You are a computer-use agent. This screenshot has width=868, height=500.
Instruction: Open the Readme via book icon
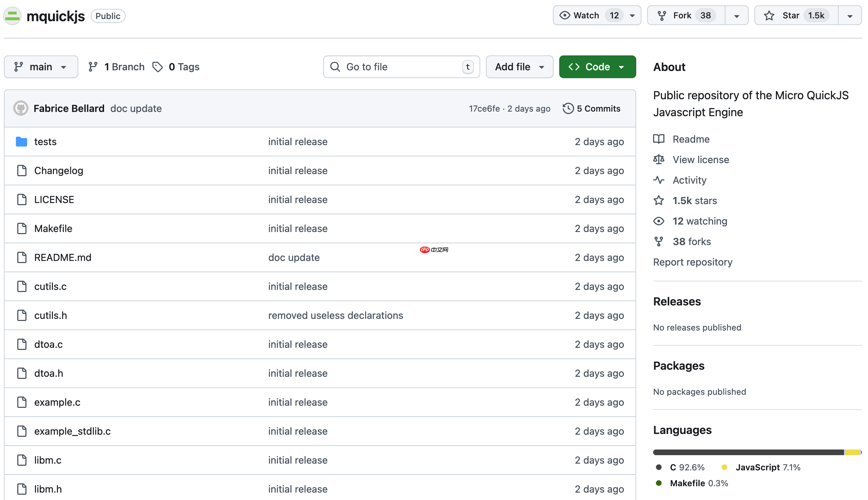(658, 139)
